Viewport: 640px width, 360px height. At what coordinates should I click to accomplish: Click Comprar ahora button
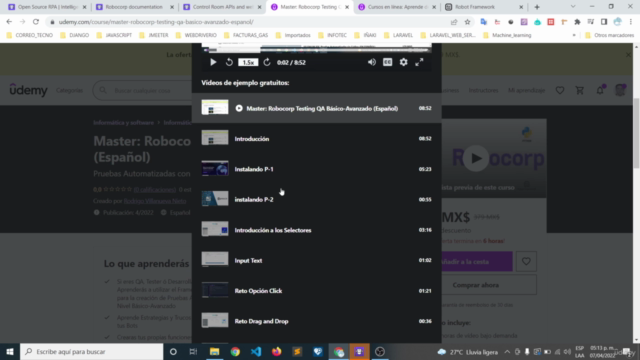(489, 285)
